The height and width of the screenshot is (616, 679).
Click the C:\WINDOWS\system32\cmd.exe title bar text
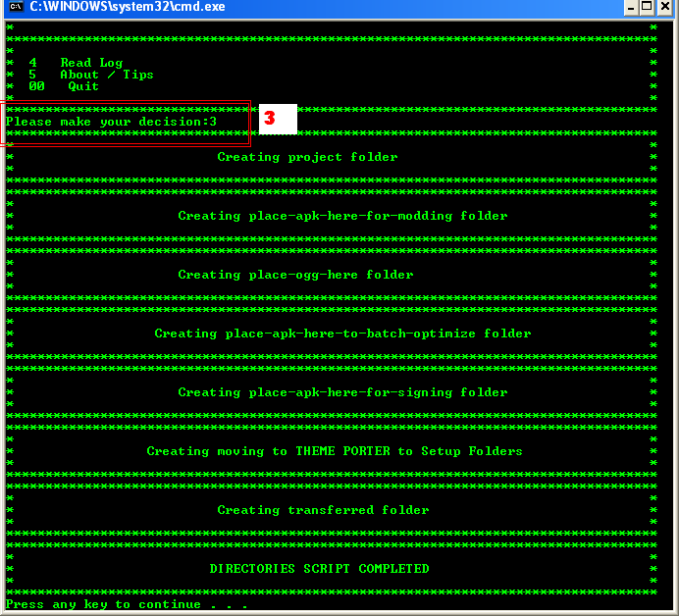coord(128,7)
